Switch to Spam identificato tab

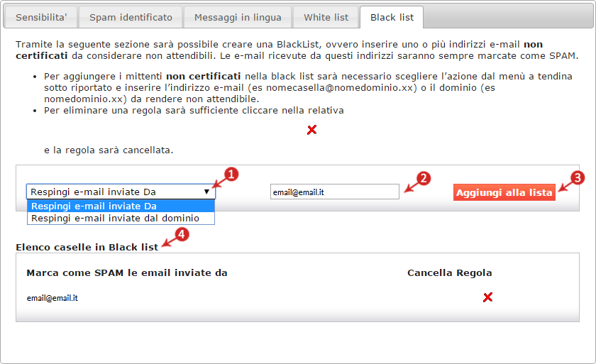(131, 18)
